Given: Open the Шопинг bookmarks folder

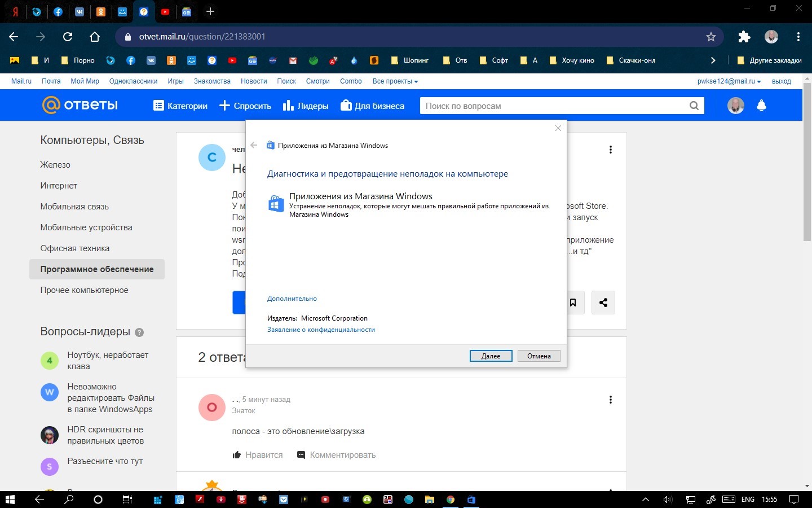Looking at the screenshot, I should (410, 60).
